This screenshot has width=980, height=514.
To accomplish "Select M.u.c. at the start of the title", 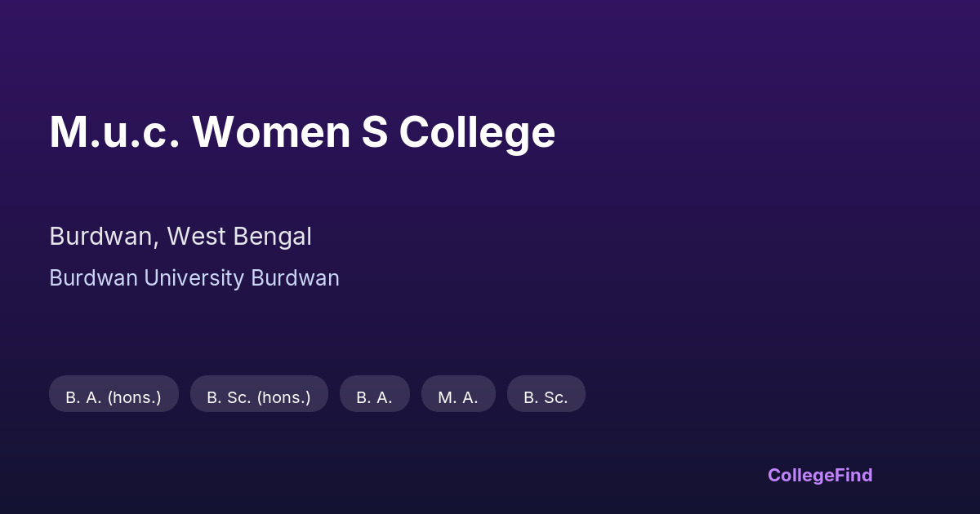I will [x=114, y=132].
